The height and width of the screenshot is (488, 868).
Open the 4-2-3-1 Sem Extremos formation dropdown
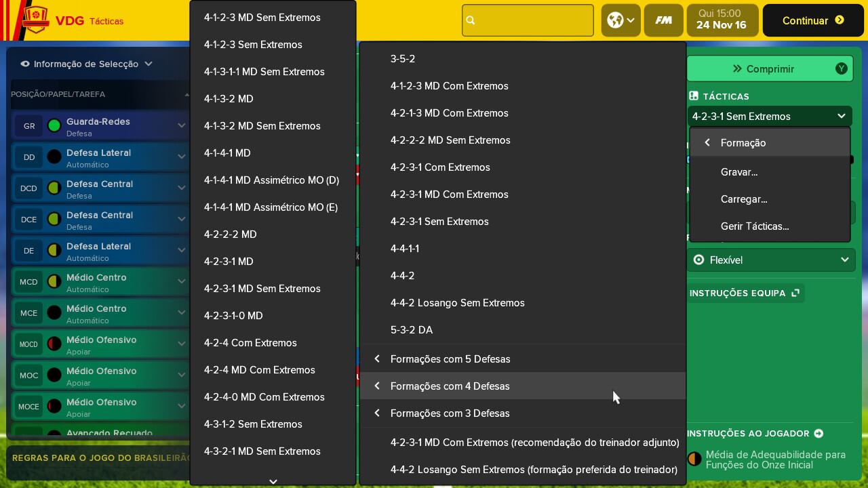pos(770,116)
